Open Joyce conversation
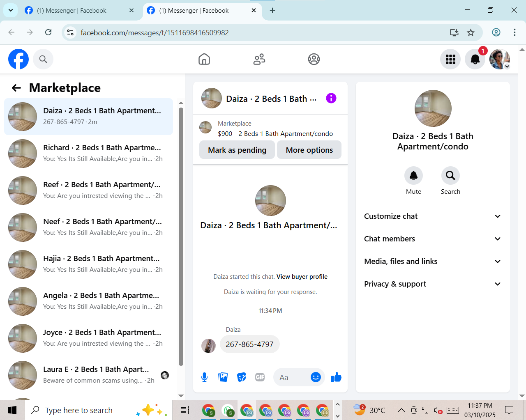This screenshot has width=526, height=420. pos(88,338)
